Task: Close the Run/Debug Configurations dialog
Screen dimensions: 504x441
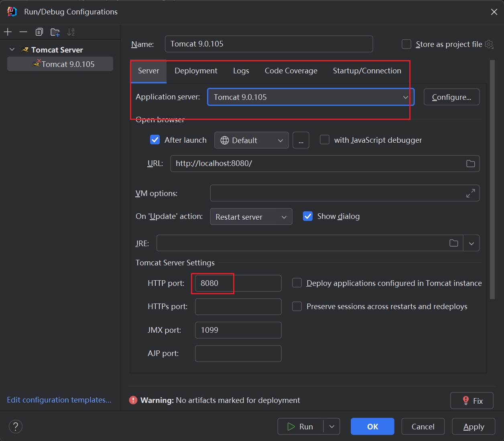Action: click(x=494, y=12)
